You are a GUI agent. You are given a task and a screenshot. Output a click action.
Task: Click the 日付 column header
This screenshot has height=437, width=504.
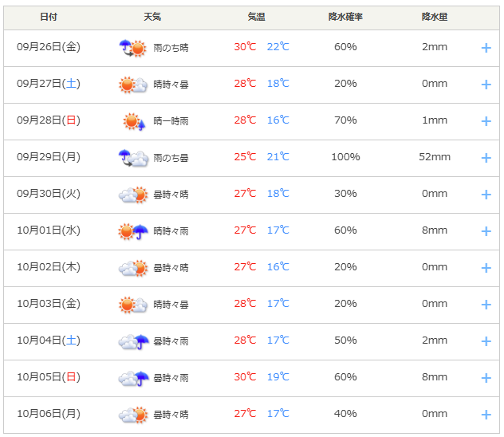[49, 17]
